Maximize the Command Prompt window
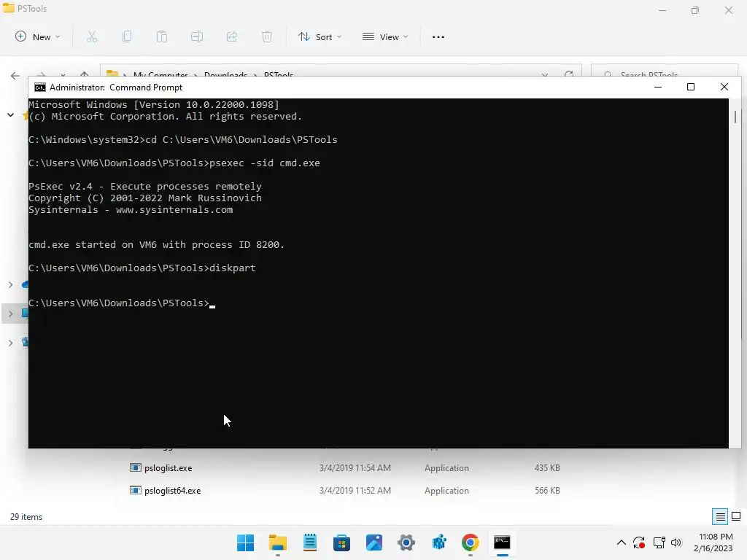747x560 pixels. 691,87
